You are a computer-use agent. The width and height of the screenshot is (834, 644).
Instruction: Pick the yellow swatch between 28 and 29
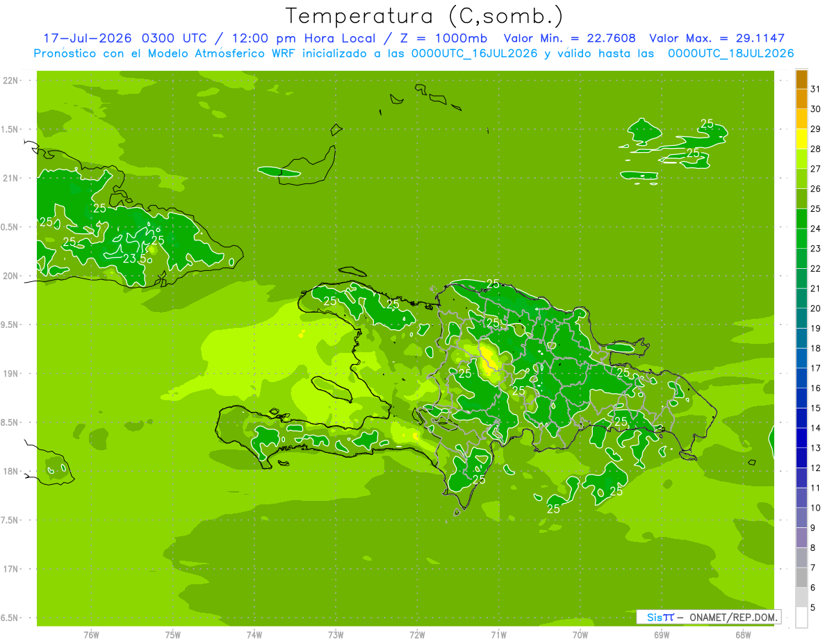click(x=801, y=139)
